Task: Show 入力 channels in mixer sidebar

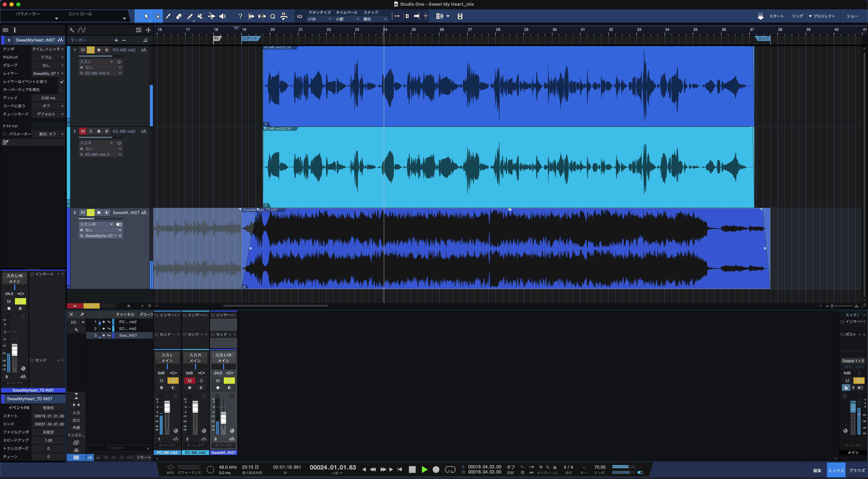Action: pos(76,413)
